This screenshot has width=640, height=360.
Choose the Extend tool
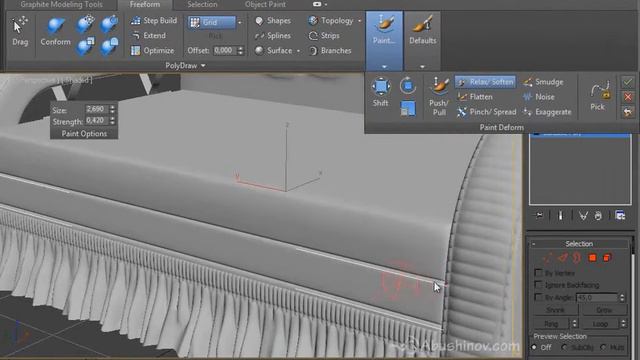(149, 36)
